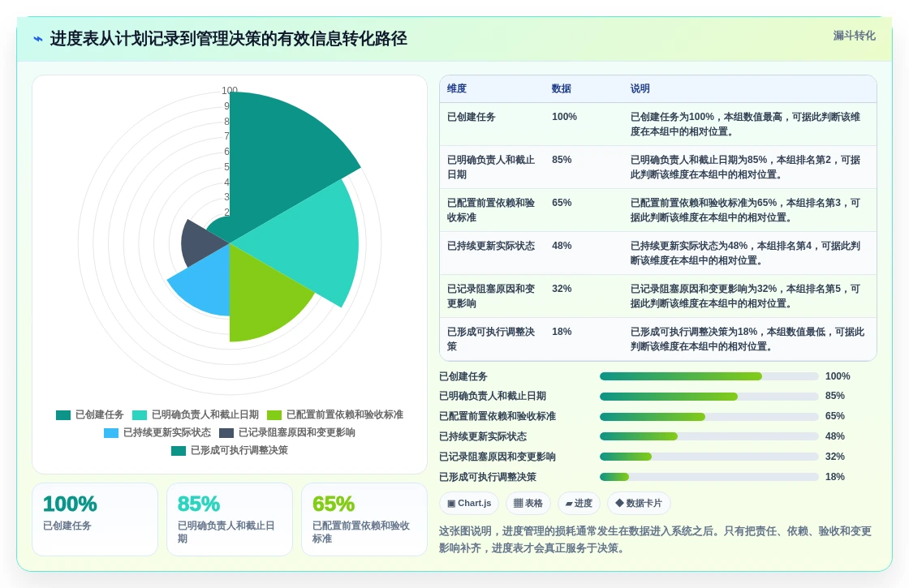Toggle legend swatch for 已持续更新实际状态
The height and width of the screenshot is (588, 909).
coord(111,433)
